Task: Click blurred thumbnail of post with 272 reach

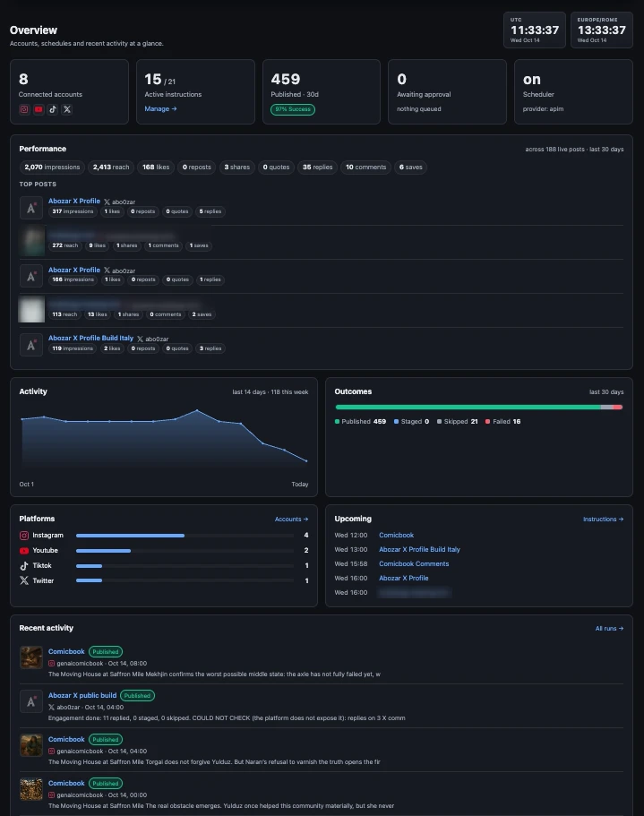Action: point(31,242)
